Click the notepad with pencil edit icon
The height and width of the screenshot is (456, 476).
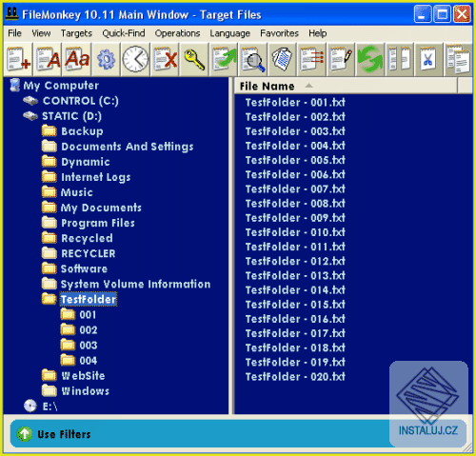pos(341,59)
